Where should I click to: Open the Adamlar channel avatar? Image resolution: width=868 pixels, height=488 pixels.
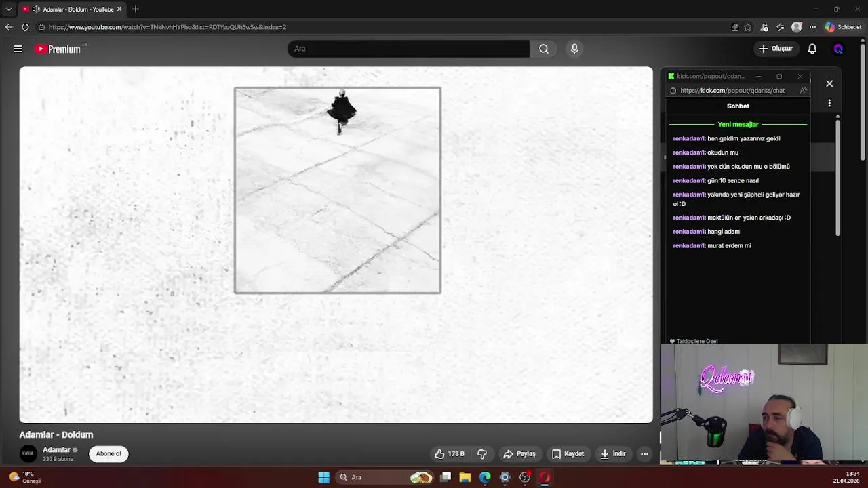(x=28, y=453)
